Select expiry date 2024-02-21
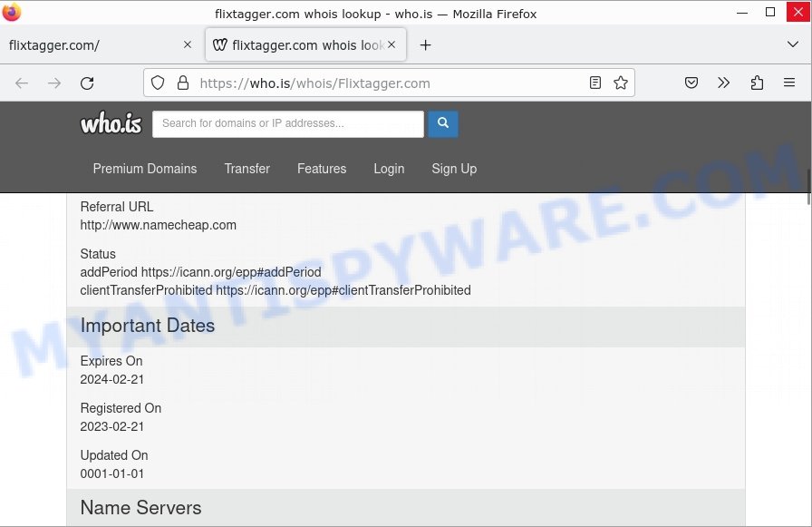Image resolution: width=812 pixels, height=527 pixels. [x=111, y=379]
